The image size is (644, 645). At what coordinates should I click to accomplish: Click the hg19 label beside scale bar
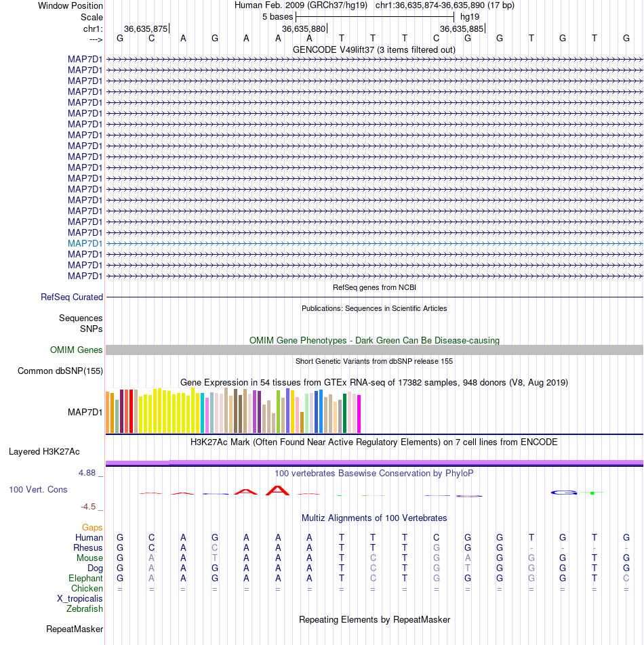pyautogui.click(x=470, y=17)
